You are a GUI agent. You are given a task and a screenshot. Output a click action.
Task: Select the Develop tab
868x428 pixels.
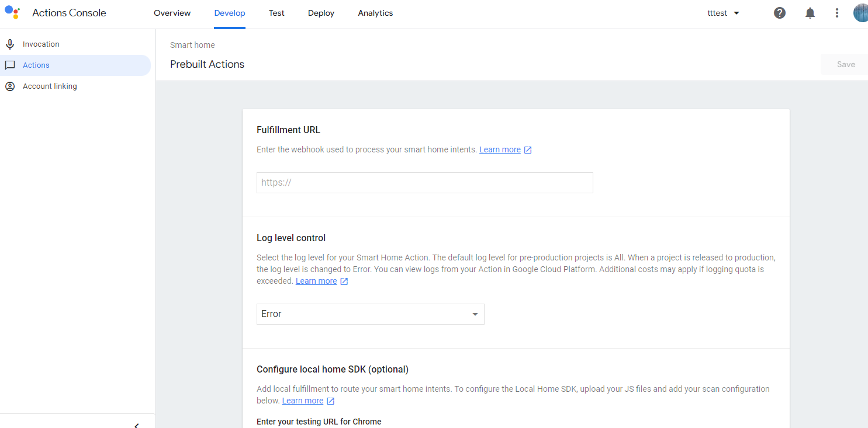pyautogui.click(x=230, y=13)
